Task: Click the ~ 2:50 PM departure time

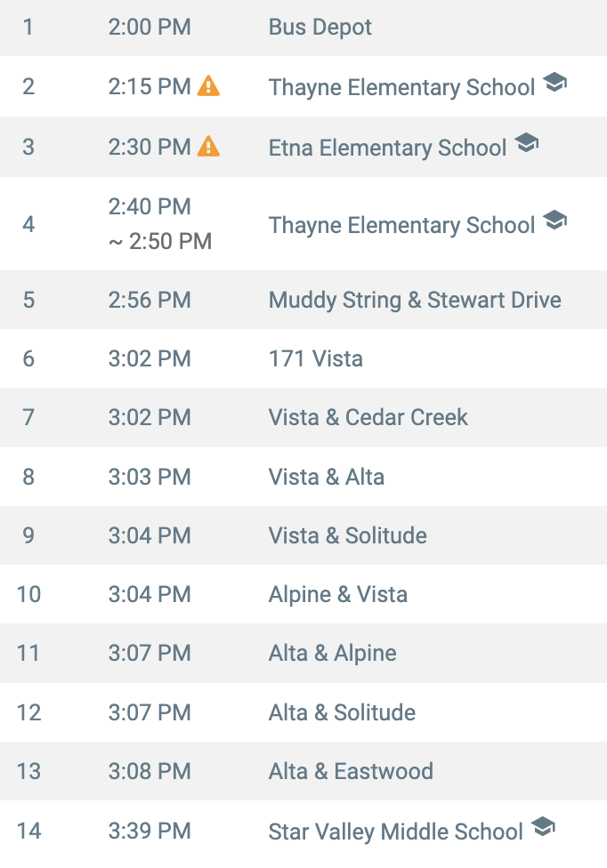Action: [x=160, y=241]
